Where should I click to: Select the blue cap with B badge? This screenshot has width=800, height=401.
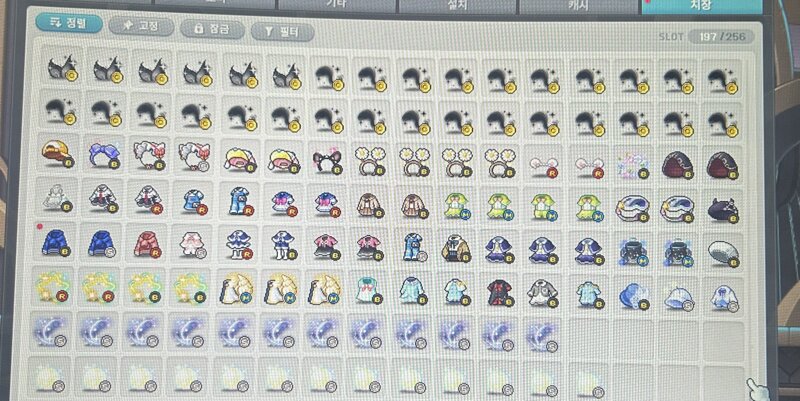point(633,295)
